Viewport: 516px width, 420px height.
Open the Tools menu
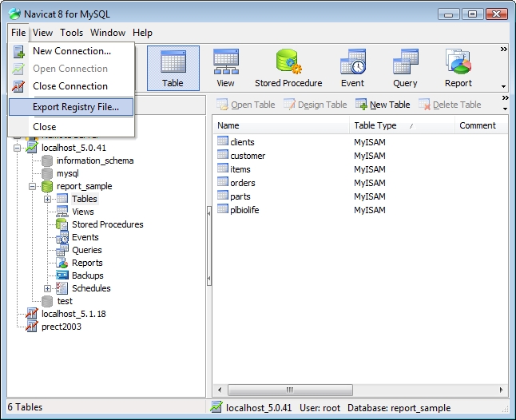[71, 33]
